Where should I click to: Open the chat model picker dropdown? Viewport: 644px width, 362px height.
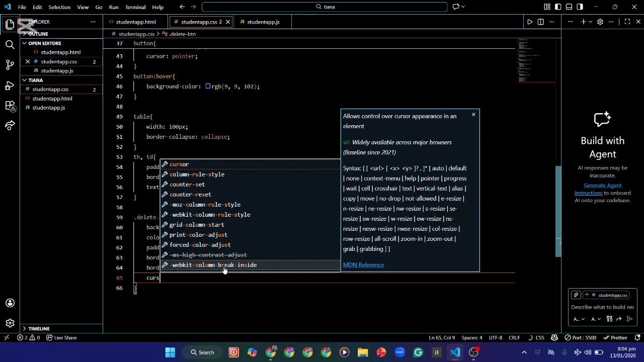point(596,319)
